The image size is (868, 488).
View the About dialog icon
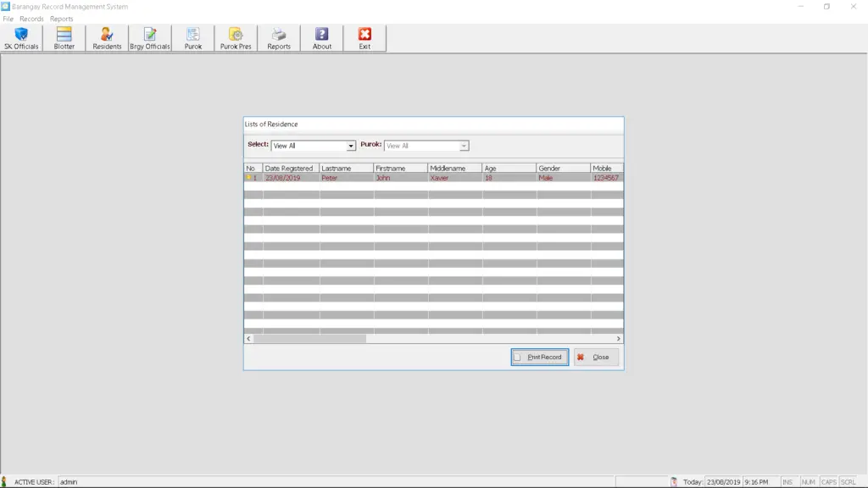click(321, 37)
